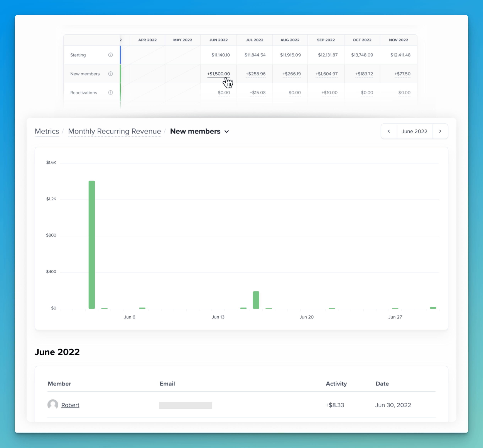The image size is (483, 448).
Task: Navigate to previous month using left arrow
Action: click(x=388, y=131)
